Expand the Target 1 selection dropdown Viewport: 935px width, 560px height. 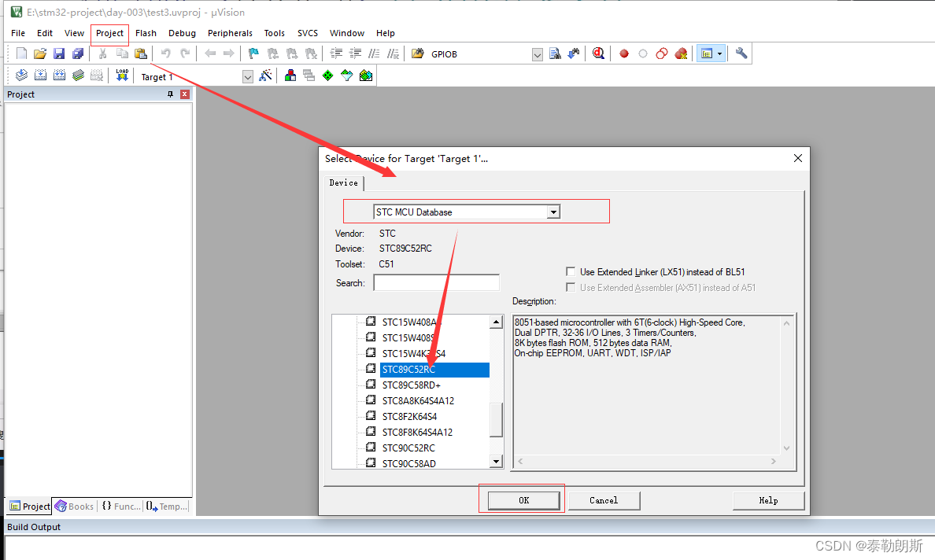click(248, 77)
